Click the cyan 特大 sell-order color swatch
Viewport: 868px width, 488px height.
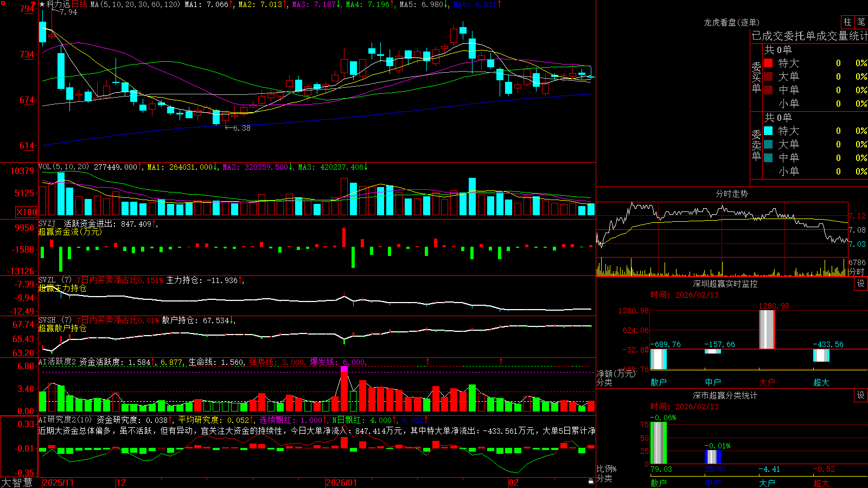[x=768, y=131]
